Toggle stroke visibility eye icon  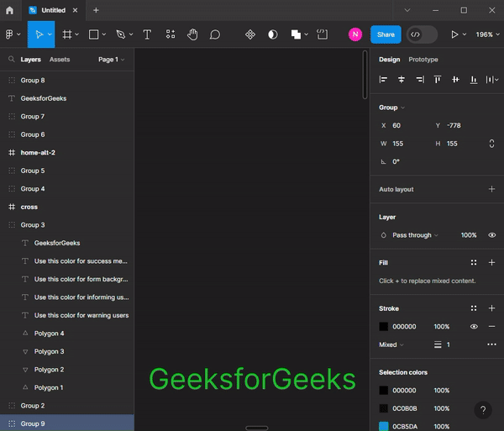(x=474, y=327)
